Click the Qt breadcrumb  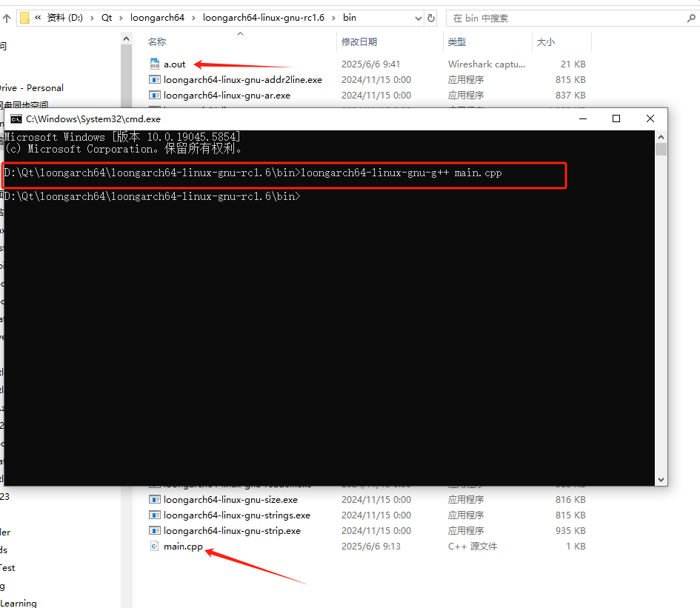tap(107, 18)
